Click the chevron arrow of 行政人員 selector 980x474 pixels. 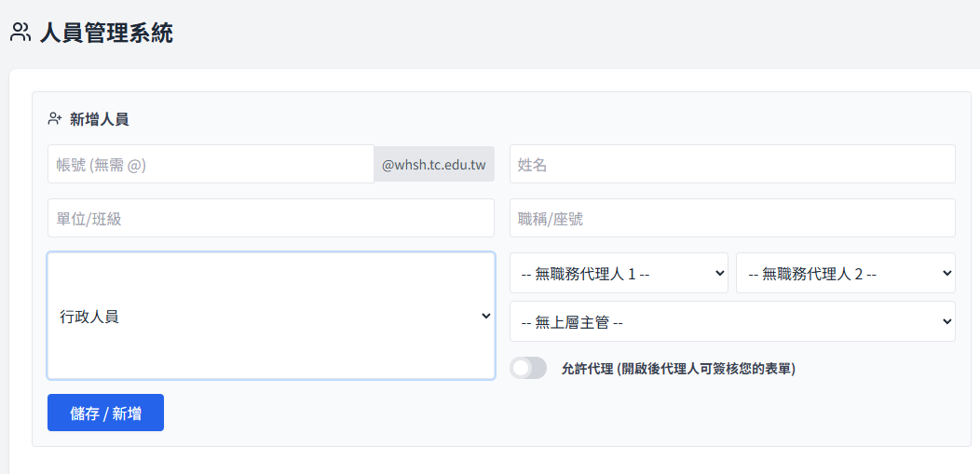(x=485, y=316)
